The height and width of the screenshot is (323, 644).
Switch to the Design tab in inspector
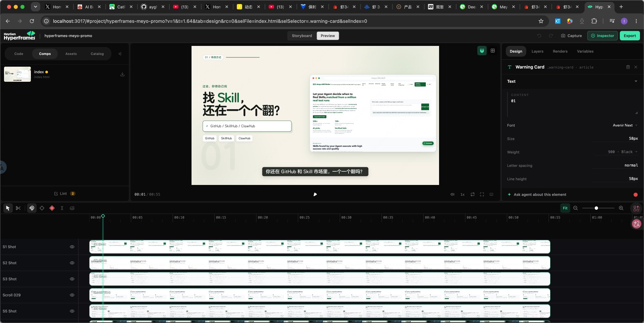(x=516, y=51)
